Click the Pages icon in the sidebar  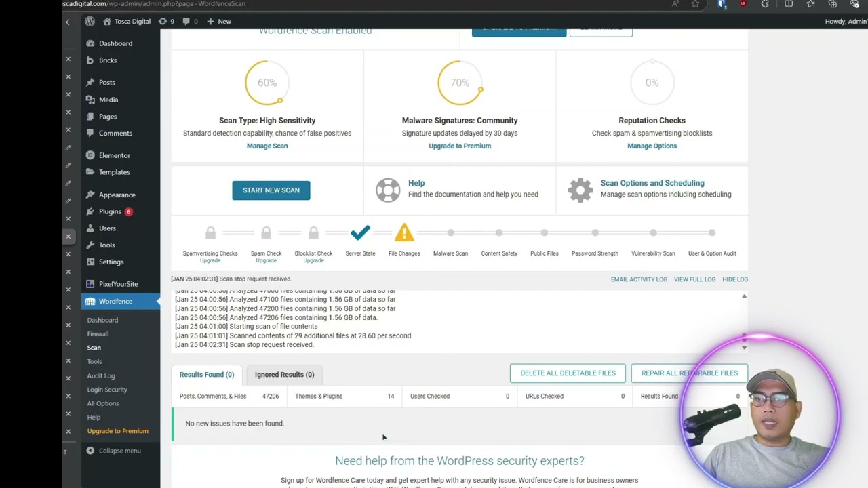[90, 117]
